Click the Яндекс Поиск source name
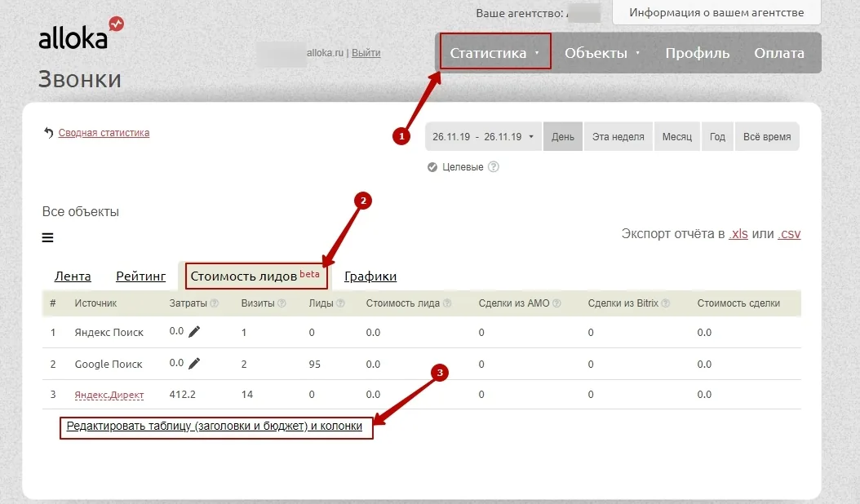This screenshot has height=504, width=860. 109,333
